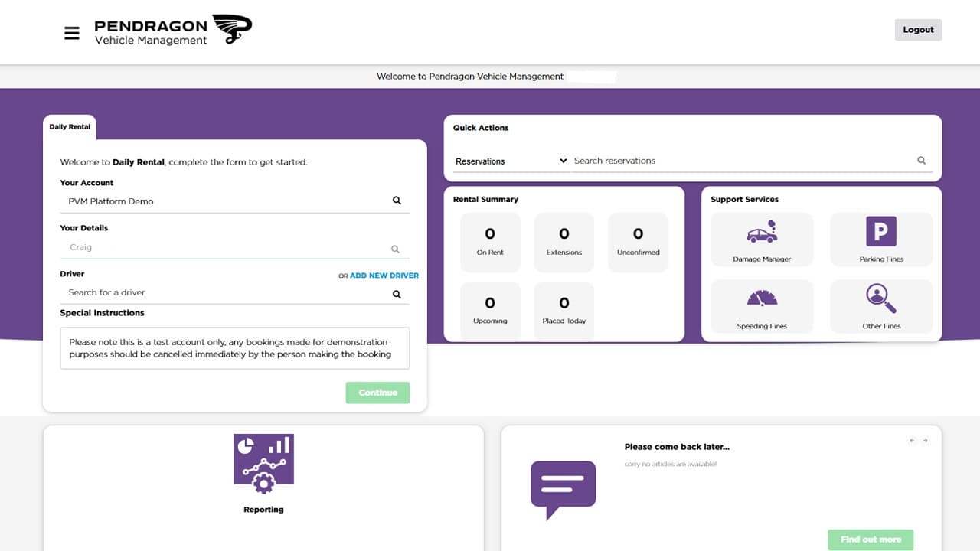Click the left carousel arrow on news panel
Image resolution: width=980 pixels, height=551 pixels.
911,440
